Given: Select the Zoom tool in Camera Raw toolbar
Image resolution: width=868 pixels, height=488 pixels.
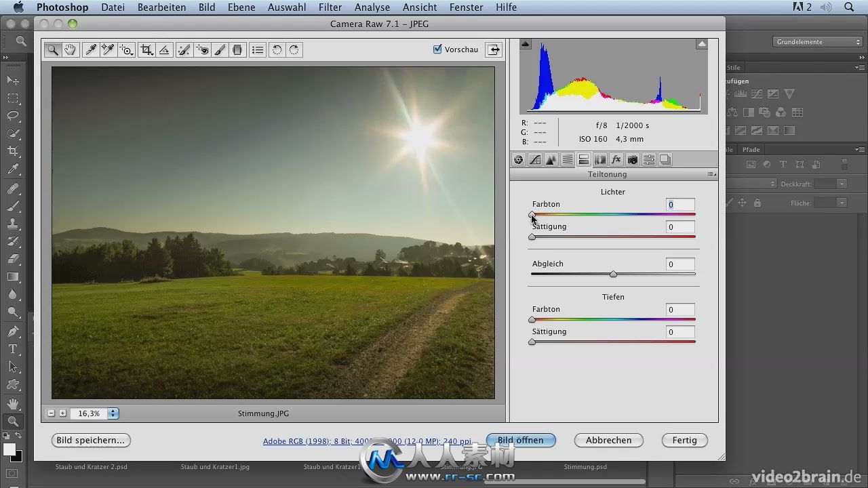Looking at the screenshot, I should point(53,49).
